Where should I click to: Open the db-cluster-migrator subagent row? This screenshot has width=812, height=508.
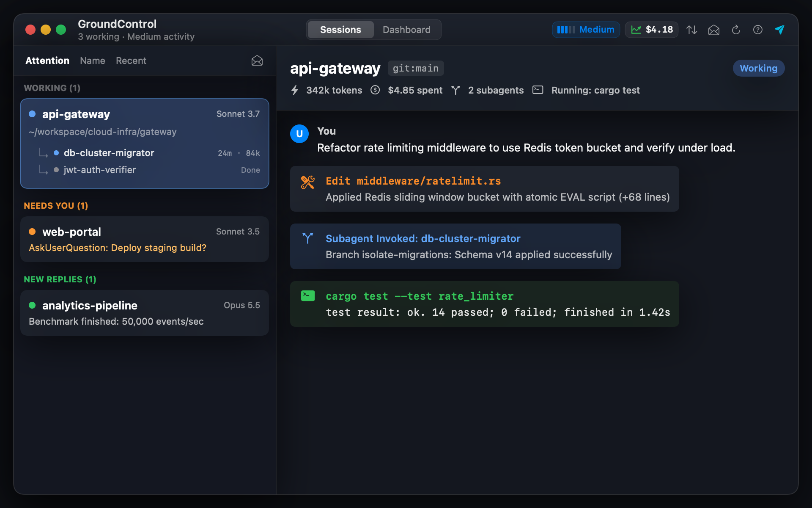tap(150, 153)
